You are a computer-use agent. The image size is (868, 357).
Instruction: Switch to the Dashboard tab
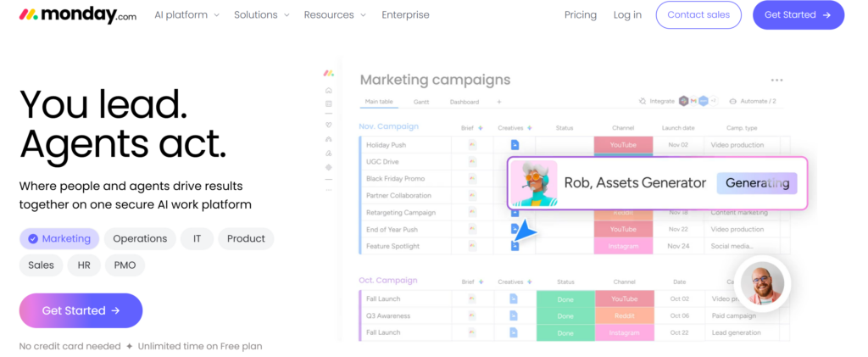click(465, 102)
